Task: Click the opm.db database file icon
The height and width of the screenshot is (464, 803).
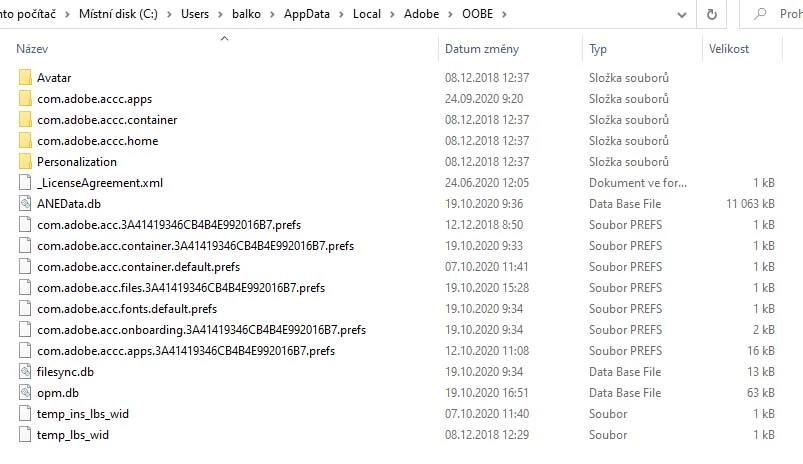Action: click(x=25, y=392)
